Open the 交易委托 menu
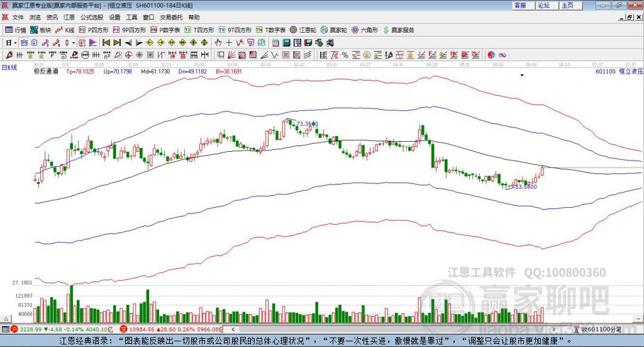The image size is (644, 347). [x=171, y=17]
